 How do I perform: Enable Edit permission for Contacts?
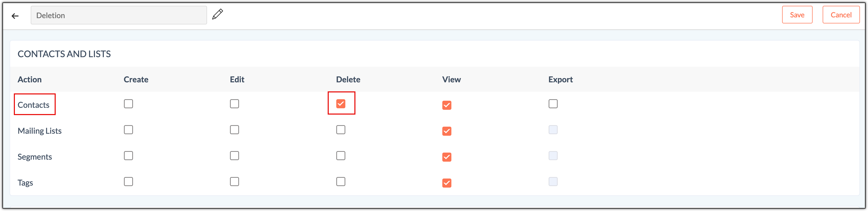235,104
